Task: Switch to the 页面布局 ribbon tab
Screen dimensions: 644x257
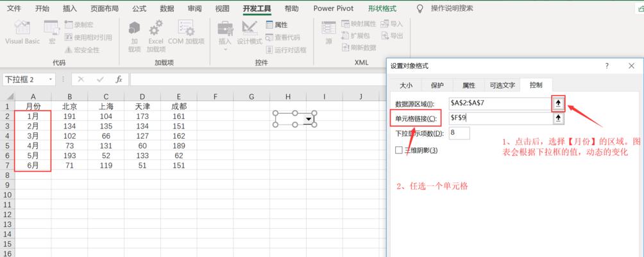Action: (105, 8)
